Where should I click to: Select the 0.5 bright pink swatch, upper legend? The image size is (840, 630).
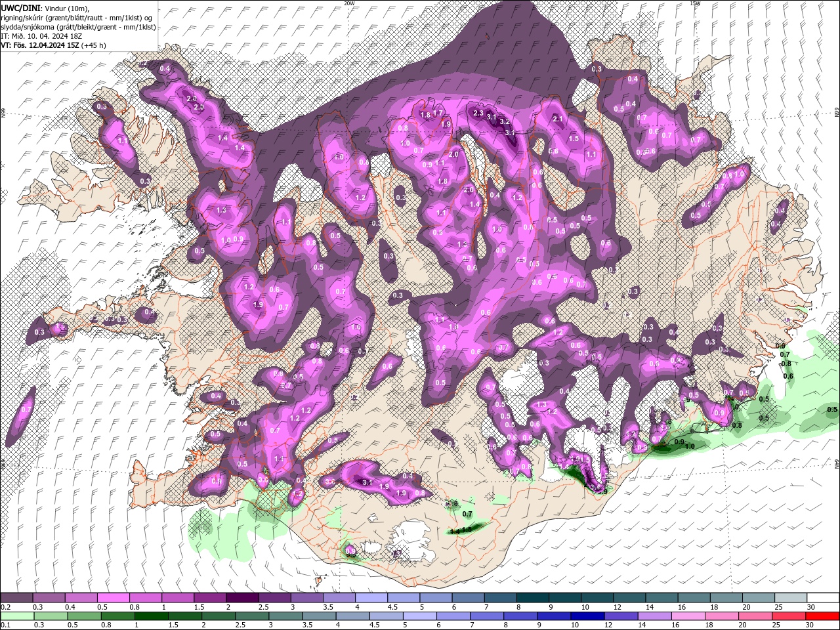point(113,598)
